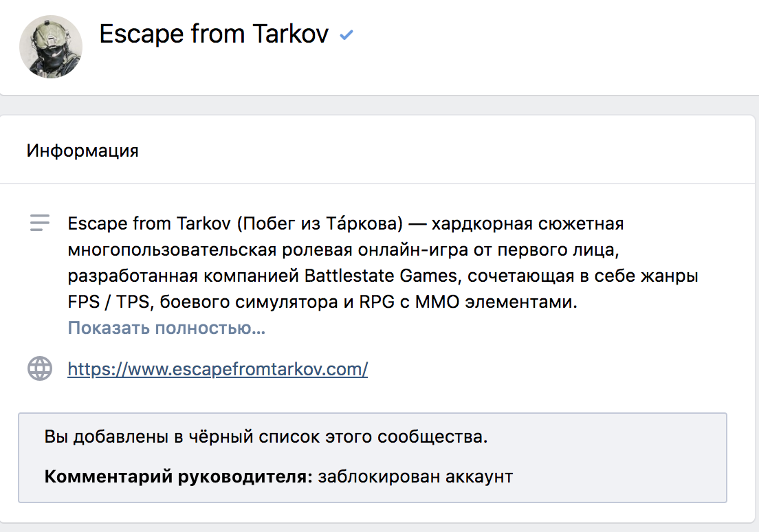
Task: Click the bold Комментарий руководителя label
Action: point(179,476)
